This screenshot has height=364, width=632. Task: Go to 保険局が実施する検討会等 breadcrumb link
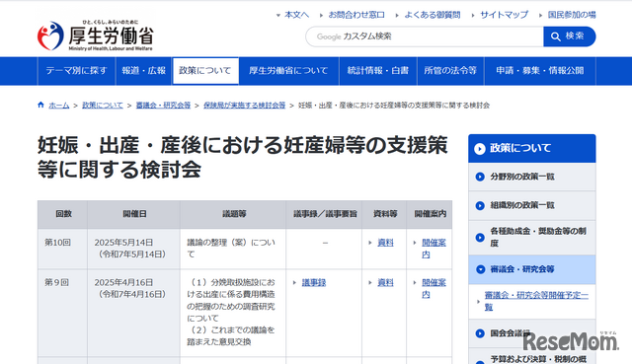(x=244, y=106)
